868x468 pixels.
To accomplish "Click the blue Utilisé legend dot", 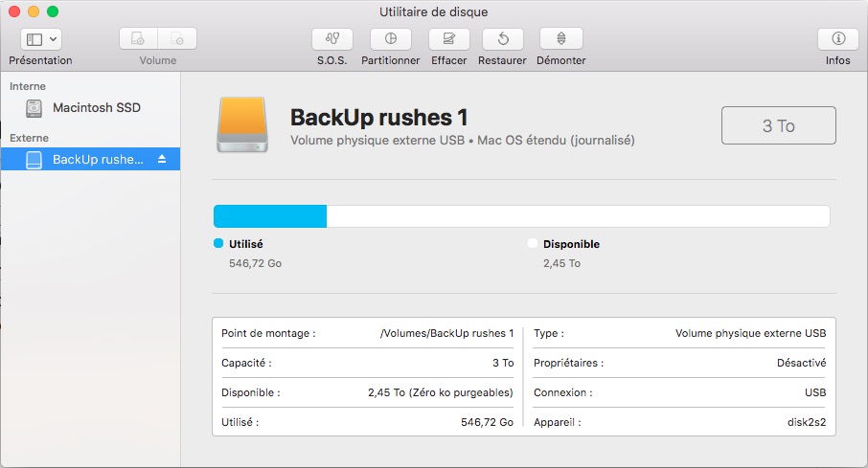I will tap(218, 244).
